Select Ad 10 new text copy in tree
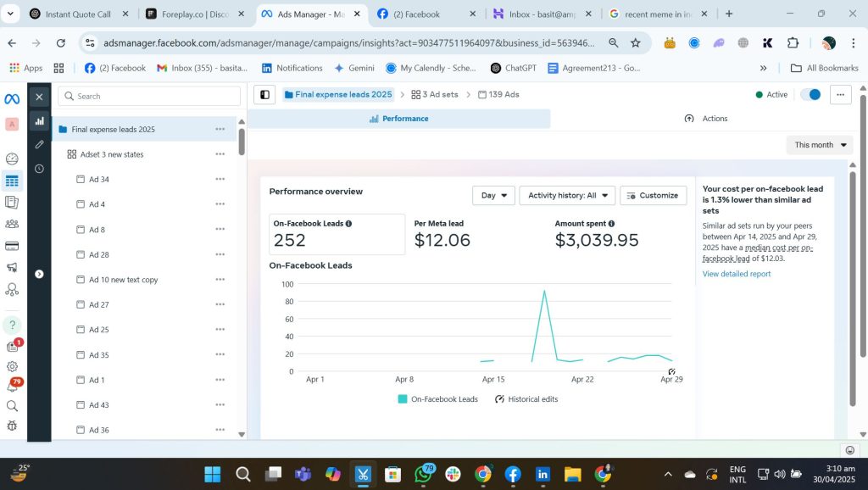This screenshot has width=868, height=490. [123, 280]
